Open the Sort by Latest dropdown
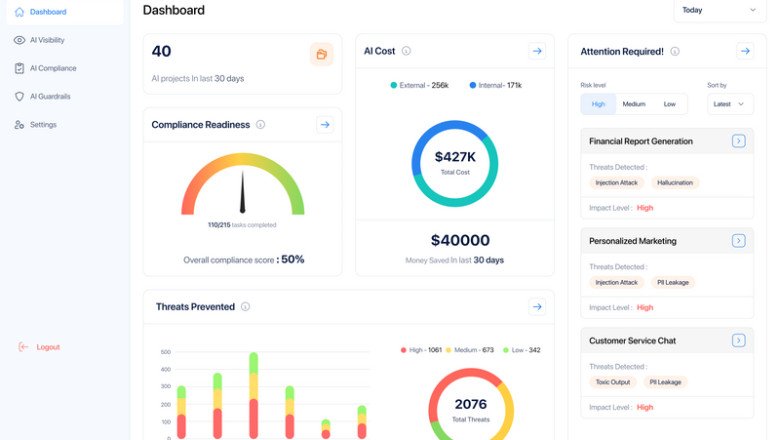Screen dimensions: 780x440 click(730, 104)
